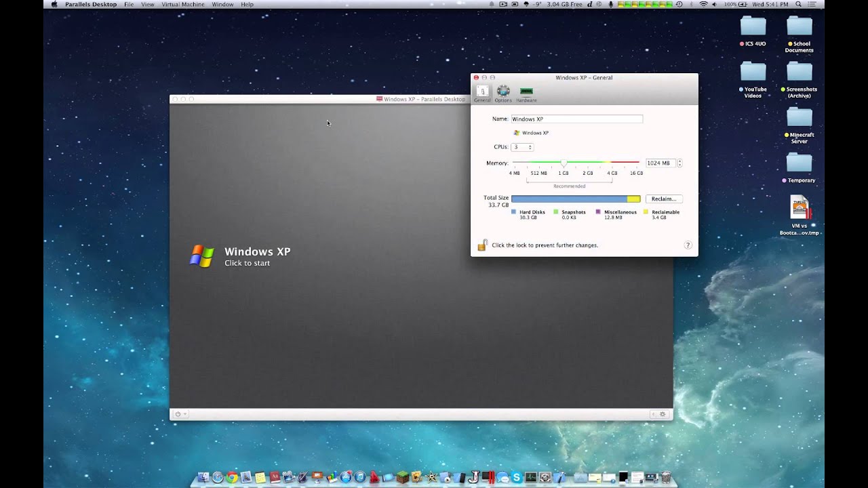
Task: Open Safari from the dock
Action: coord(218,477)
